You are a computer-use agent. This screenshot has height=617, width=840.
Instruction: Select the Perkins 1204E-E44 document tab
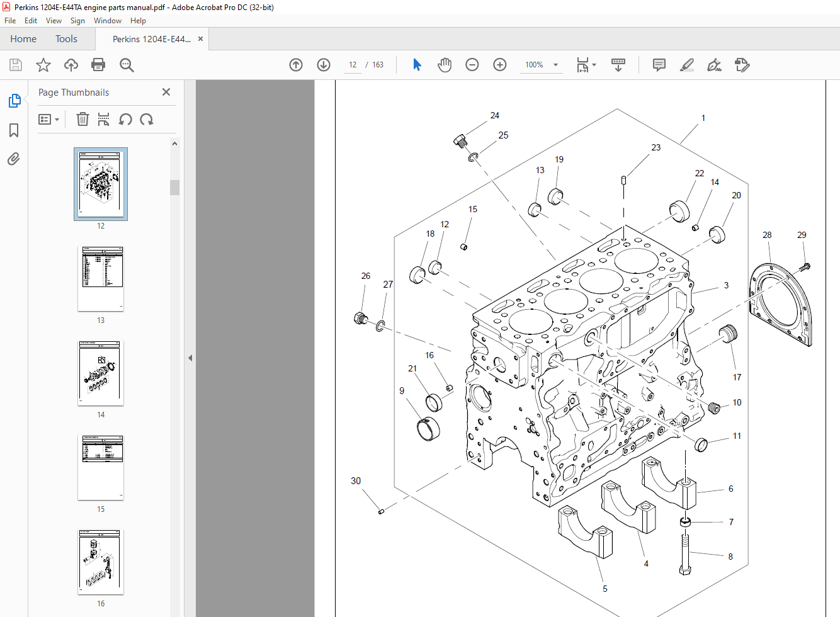click(x=152, y=39)
